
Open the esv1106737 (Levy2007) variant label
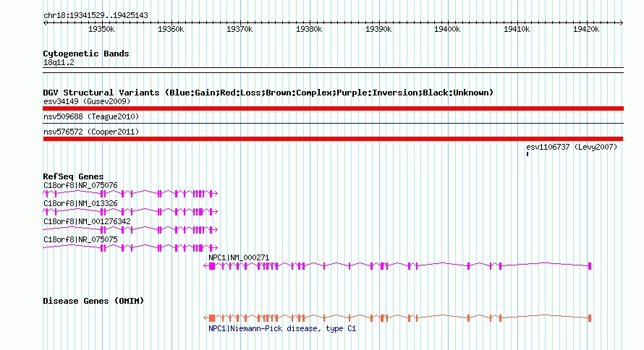pos(572,147)
